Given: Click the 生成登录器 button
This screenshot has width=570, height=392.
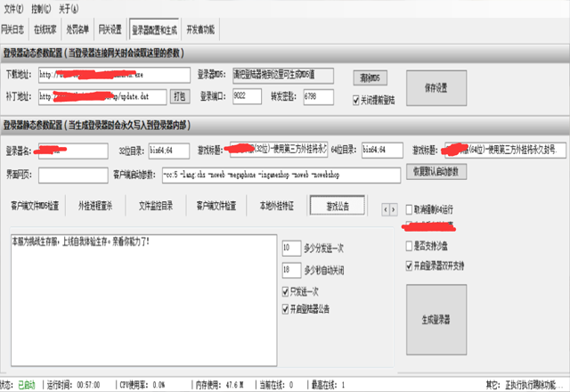Looking at the screenshot, I should coord(435,318).
